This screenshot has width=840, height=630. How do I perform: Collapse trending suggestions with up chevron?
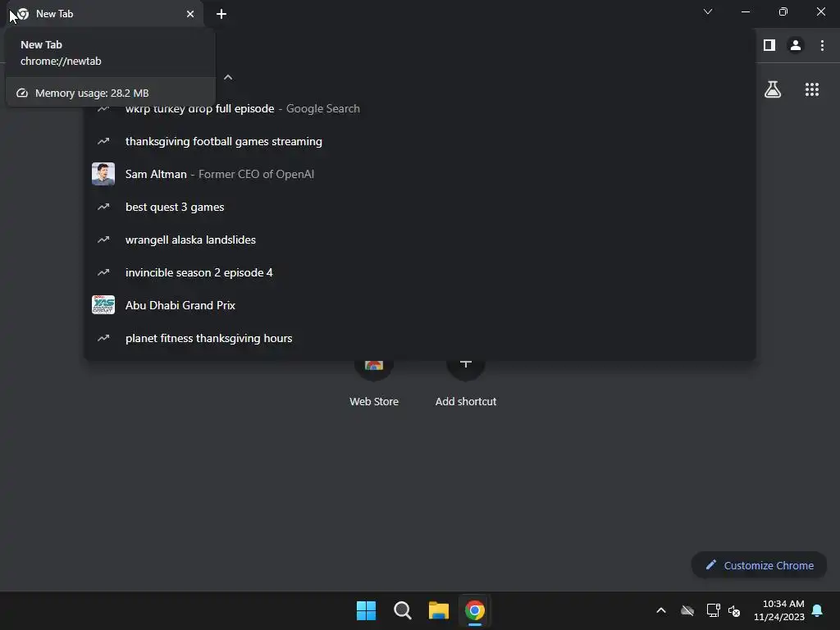coord(228,77)
